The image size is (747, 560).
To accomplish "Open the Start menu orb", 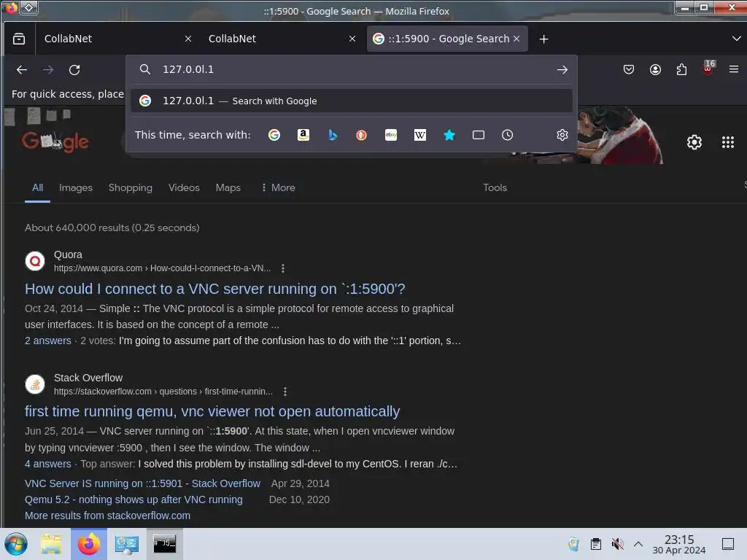I will (16, 544).
